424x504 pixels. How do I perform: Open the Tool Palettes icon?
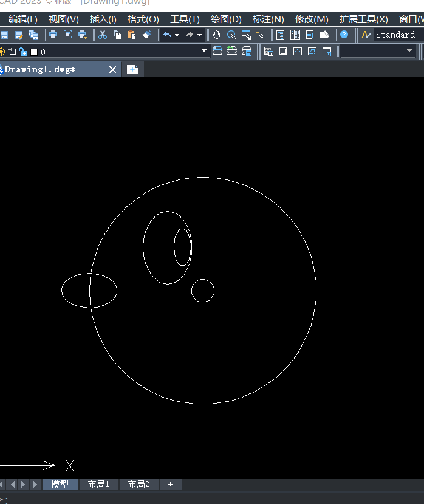pos(310,35)
